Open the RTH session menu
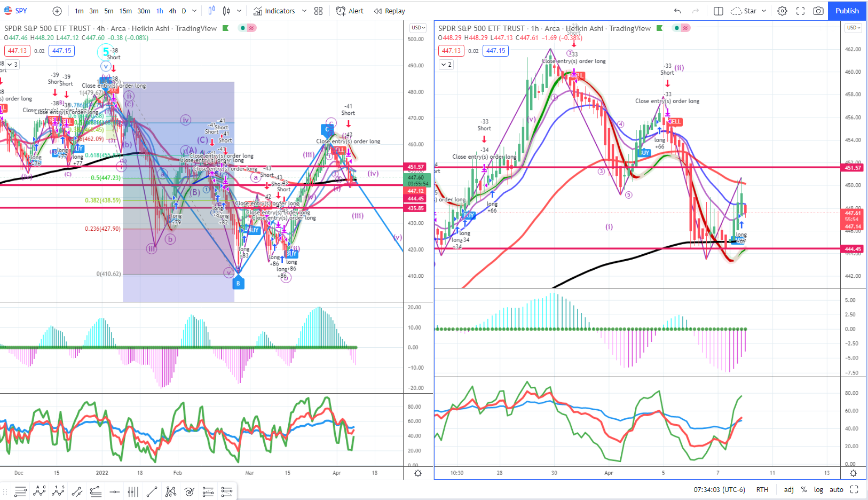 [762, 489]
